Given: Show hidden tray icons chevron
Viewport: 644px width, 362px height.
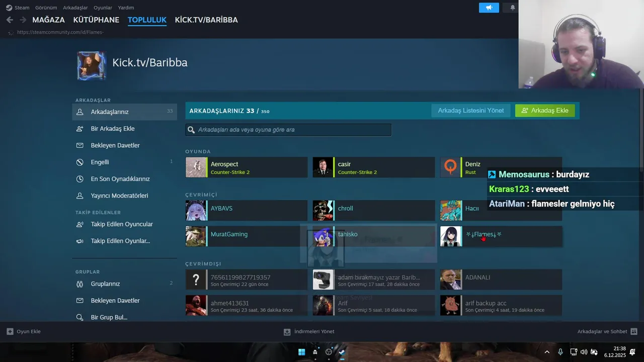Looking at the screenshot, I should [547, 352].
